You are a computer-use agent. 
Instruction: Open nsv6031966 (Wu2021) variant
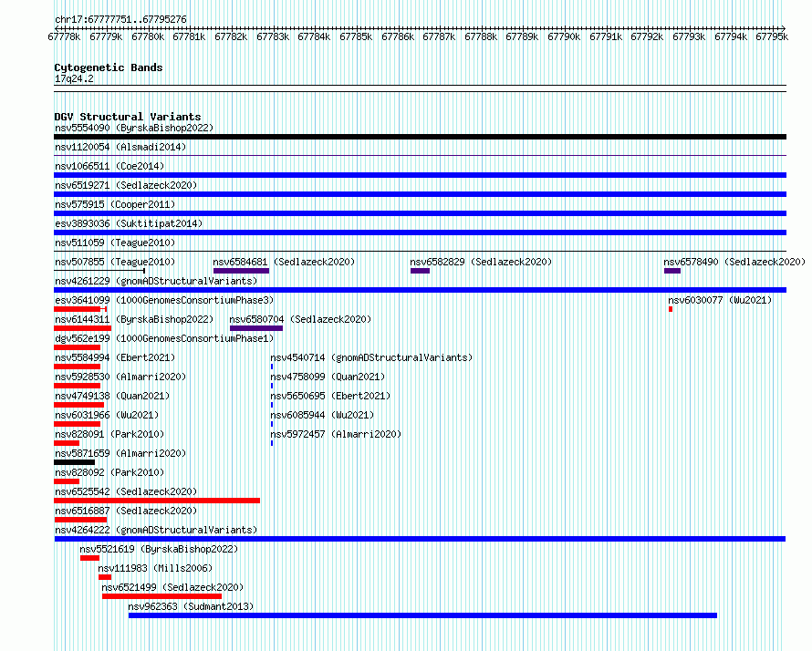[107, 415]
